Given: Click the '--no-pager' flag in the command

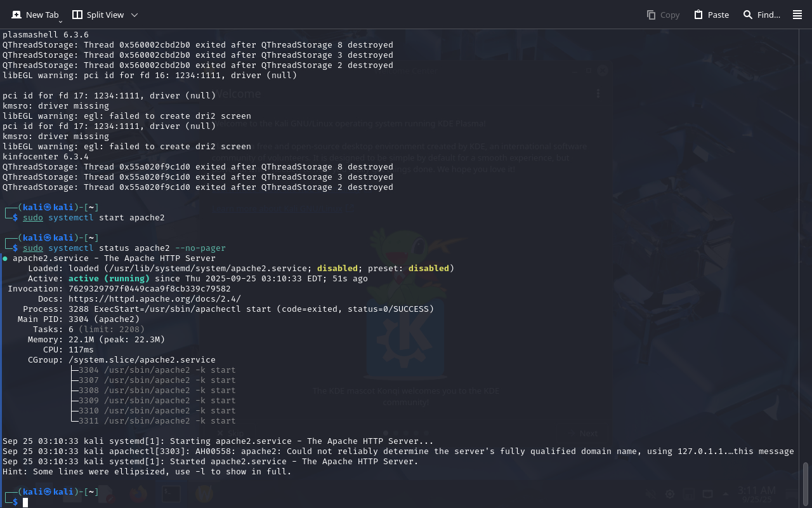Looking at the screenshot, I should 200,248.
